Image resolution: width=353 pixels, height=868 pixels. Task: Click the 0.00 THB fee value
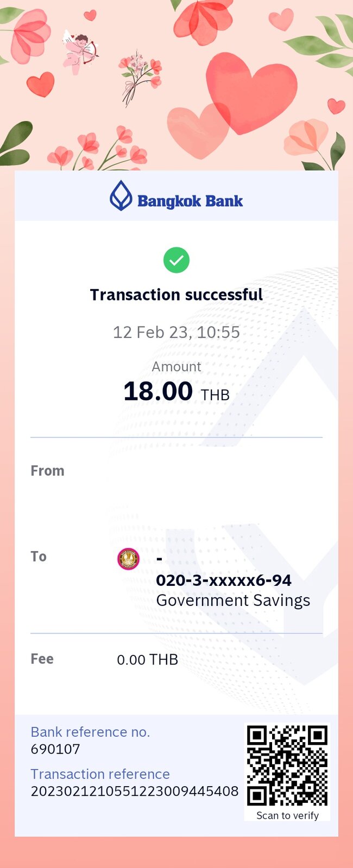click(x=148, y=660)
